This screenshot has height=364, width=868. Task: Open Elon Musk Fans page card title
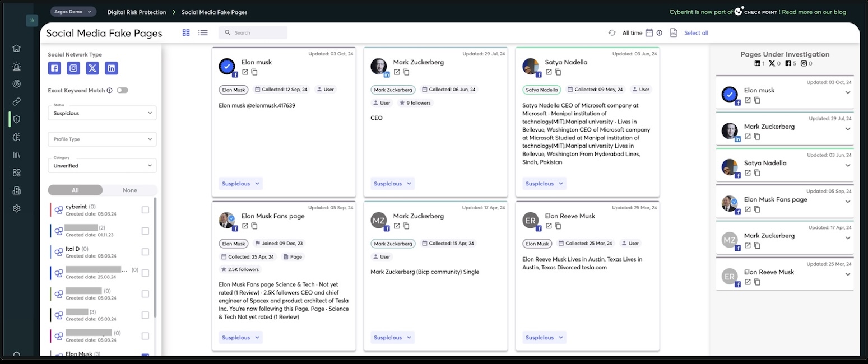click(273, 216)
